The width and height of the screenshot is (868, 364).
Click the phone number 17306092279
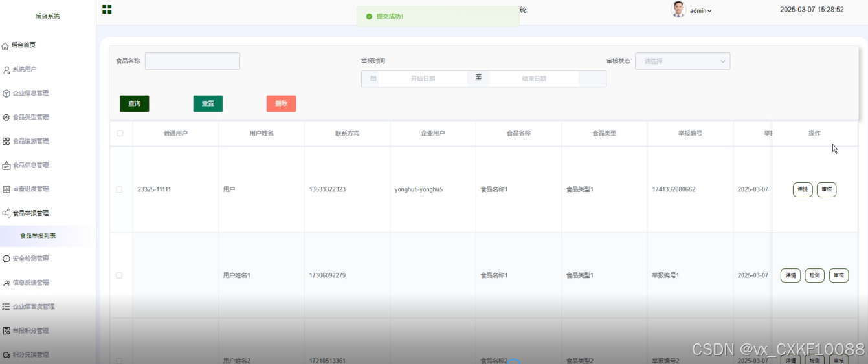[328, 275]
